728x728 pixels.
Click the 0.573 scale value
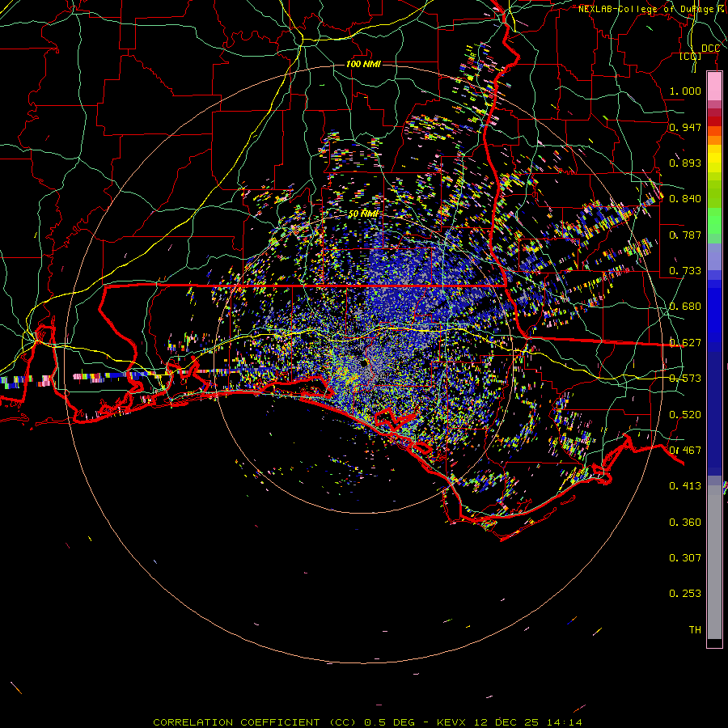685,379
